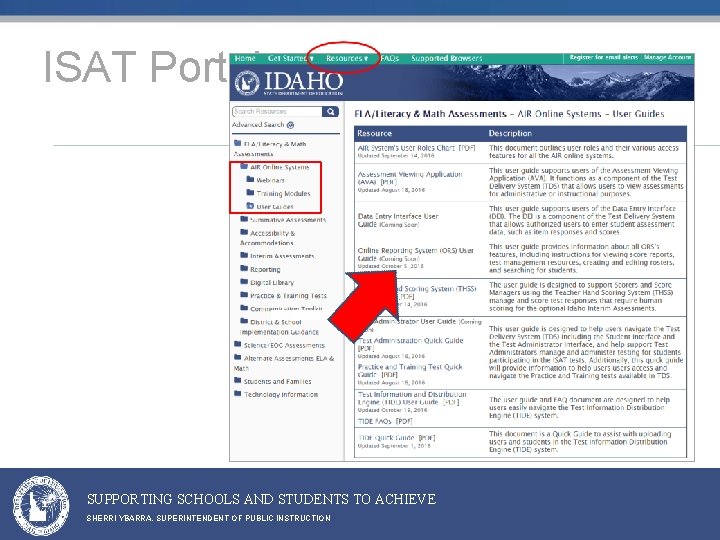Click Webinars folder icon
This screenshot has width=720, height=540.
pyautogui.click(x=250, y=179)
